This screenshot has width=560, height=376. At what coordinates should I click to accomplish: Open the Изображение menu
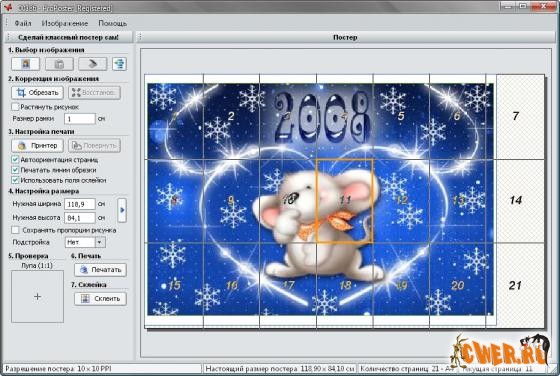coord(65,23)
